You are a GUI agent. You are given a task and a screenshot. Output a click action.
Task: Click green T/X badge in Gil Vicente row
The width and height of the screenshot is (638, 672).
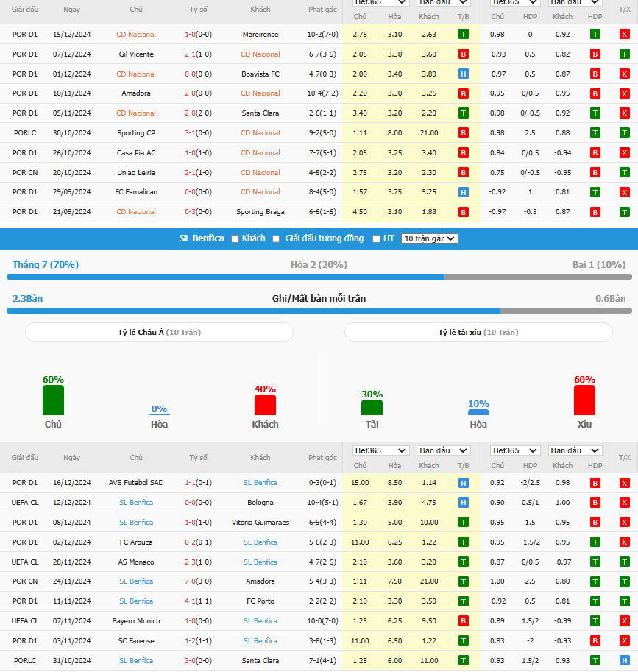point(624,54)
